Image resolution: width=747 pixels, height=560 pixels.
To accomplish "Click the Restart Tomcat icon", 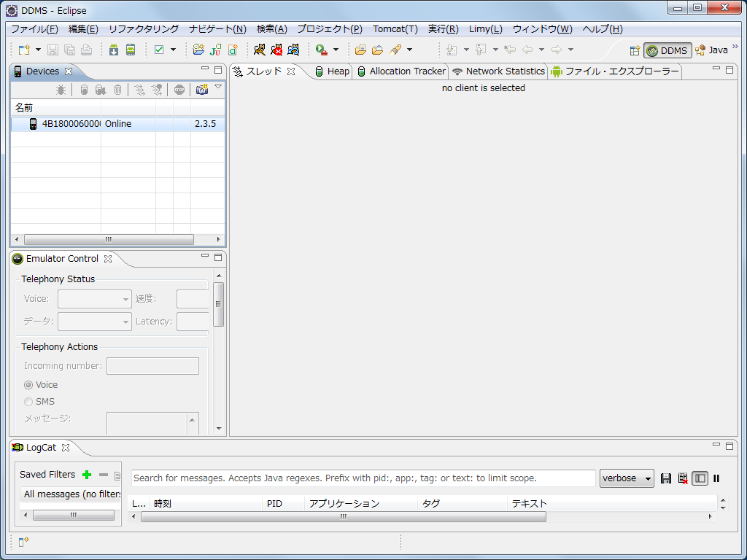I will [293, 50].
